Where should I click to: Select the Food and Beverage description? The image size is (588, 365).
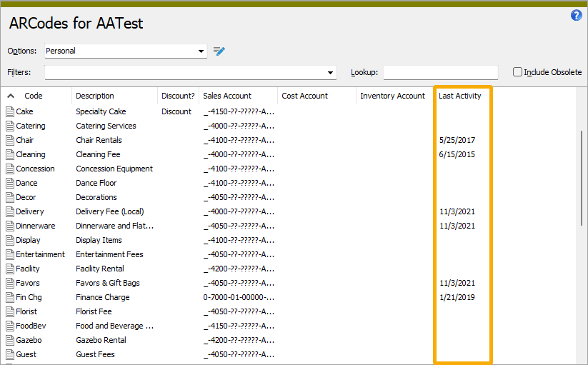[115, 326]
